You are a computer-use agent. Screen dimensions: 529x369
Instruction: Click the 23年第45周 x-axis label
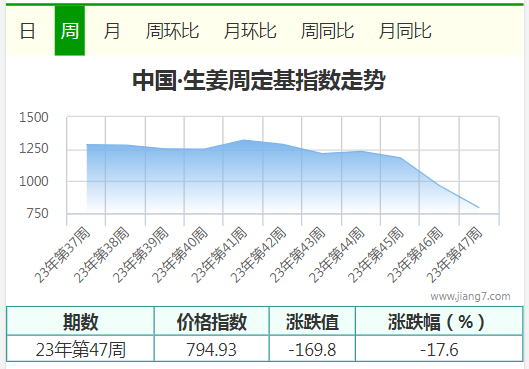point(376,255)
